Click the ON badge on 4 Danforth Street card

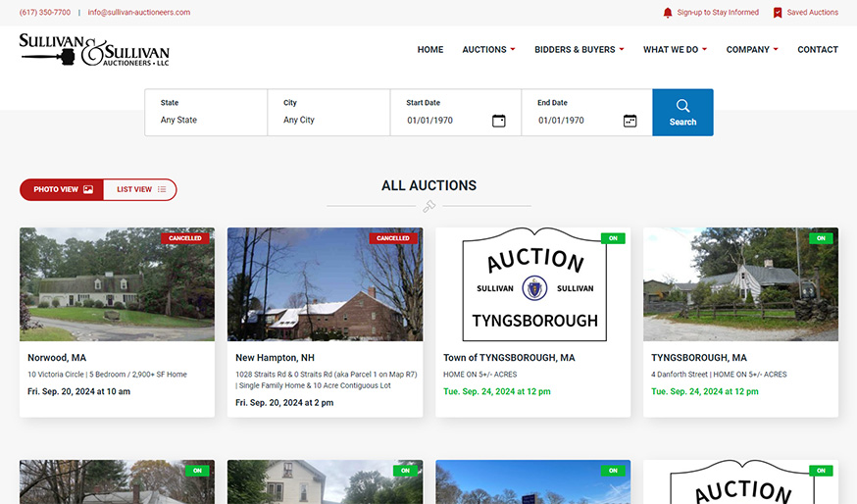click(x=821, y=238)
